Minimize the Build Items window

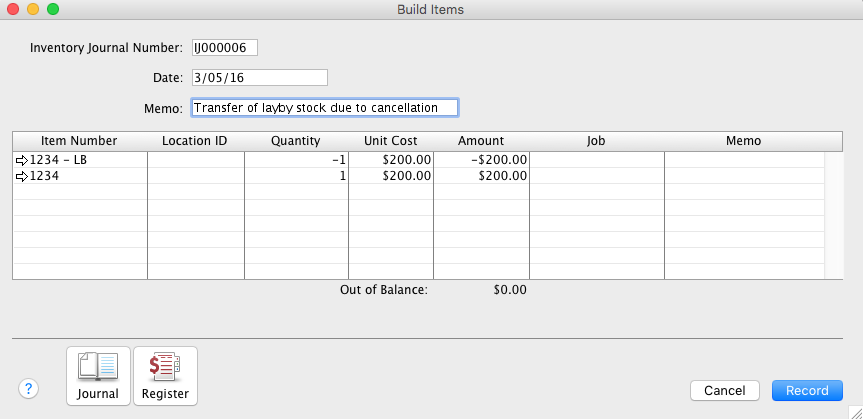33,9
